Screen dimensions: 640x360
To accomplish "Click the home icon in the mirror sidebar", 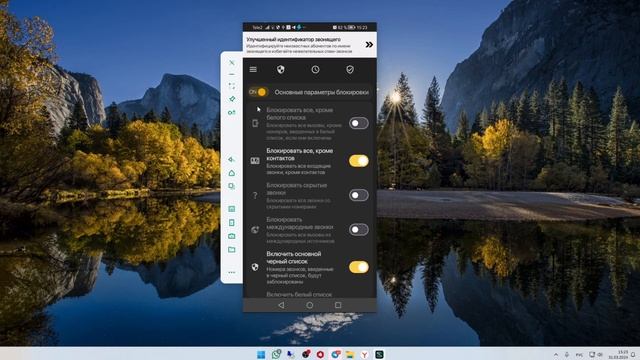I will (231, 173).
